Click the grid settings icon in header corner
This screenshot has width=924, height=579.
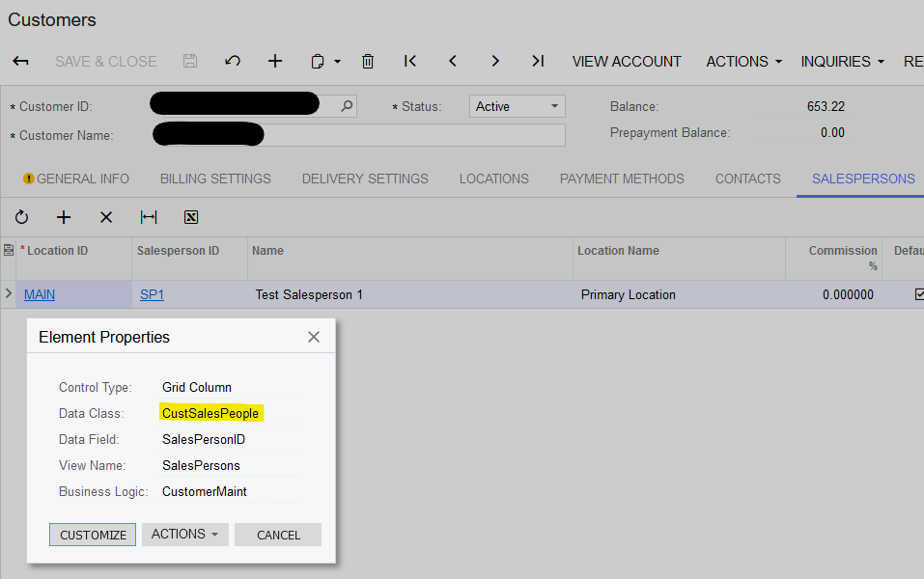coord(9,250)
